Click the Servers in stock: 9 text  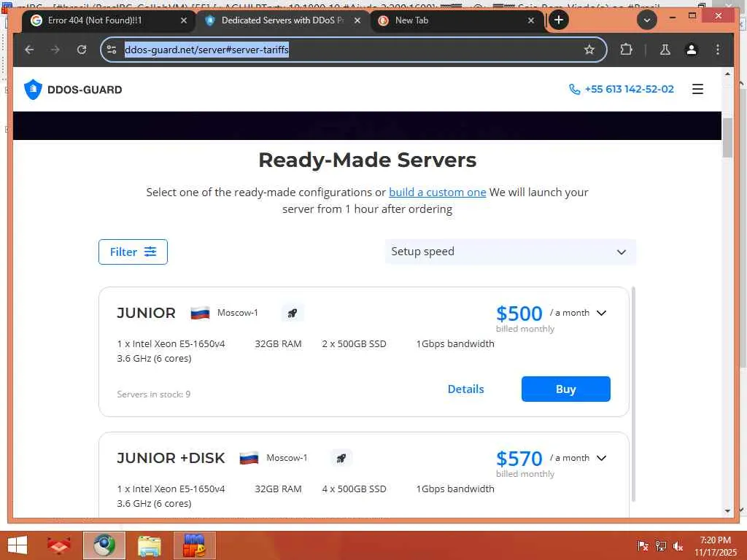(x=153, y=394)
